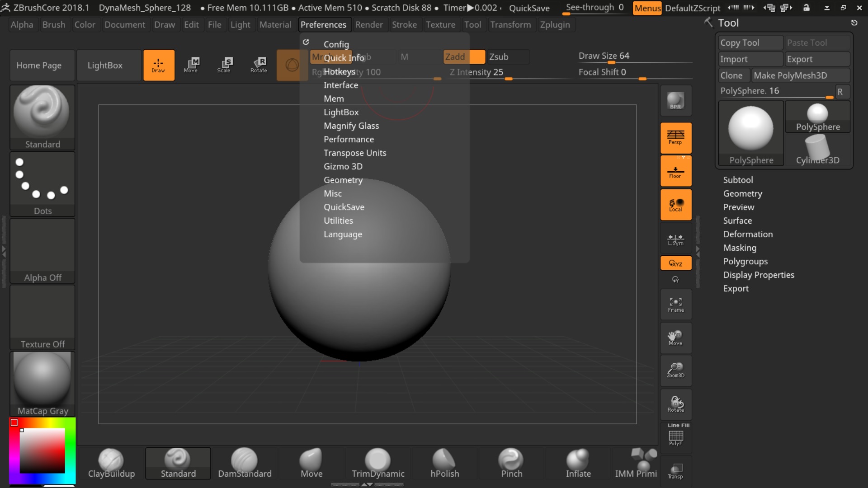Viewport: 868px width, 488px height.
Task: Select the Draw mode icon
Action: click(x=159, y=65)
